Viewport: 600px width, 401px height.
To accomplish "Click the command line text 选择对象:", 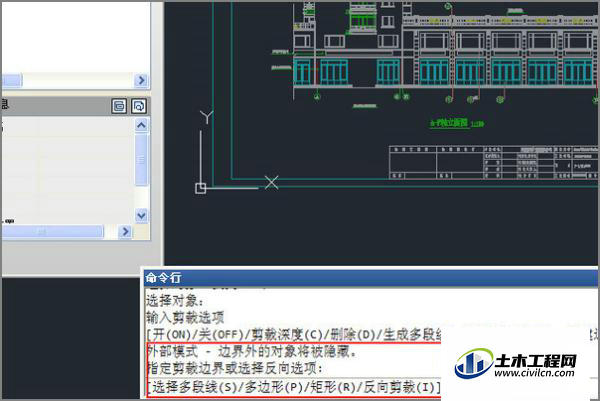I will click(x=175, y=301).
